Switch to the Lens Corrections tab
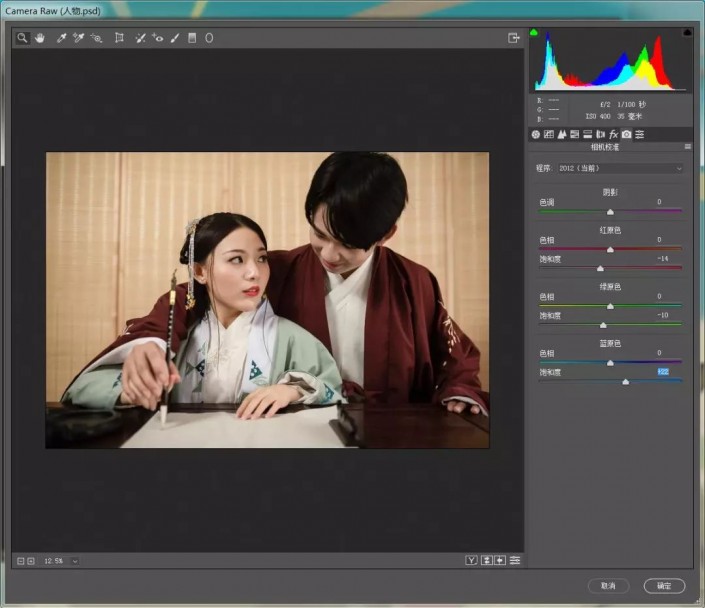705x608 pixels. click(600, 134)
